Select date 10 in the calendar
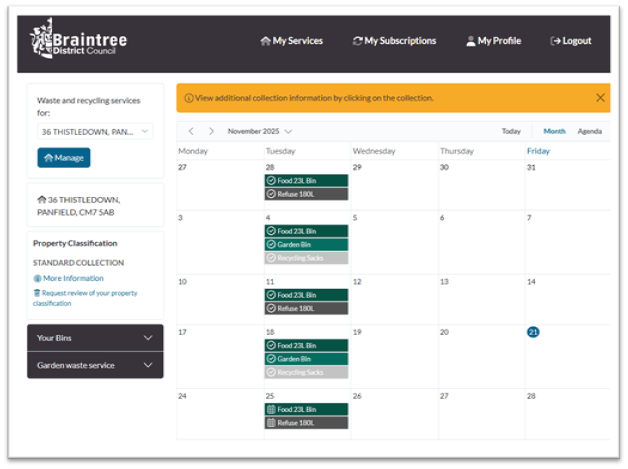 coord(182,282)
